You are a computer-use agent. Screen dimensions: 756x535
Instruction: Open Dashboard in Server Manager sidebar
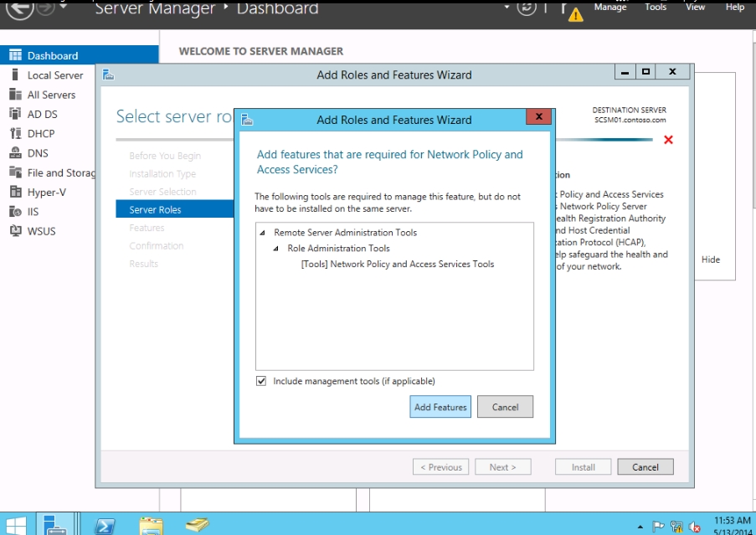tap(79, 55)
